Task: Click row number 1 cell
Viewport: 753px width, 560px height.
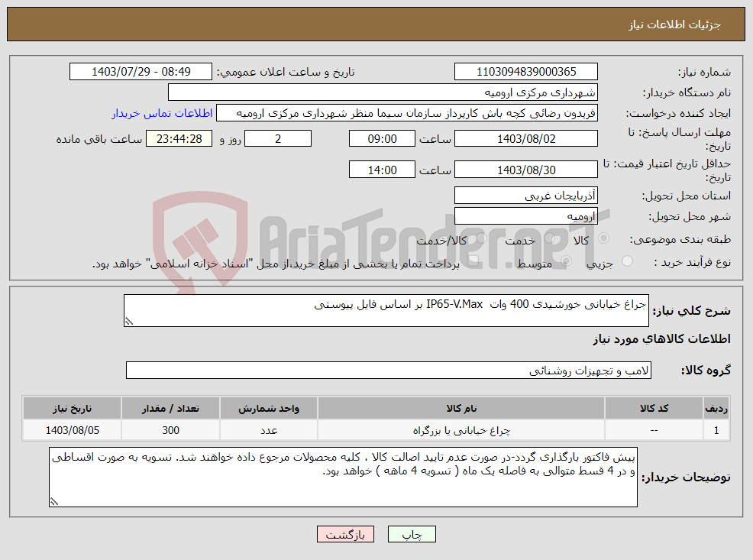Action: point(716,430)
